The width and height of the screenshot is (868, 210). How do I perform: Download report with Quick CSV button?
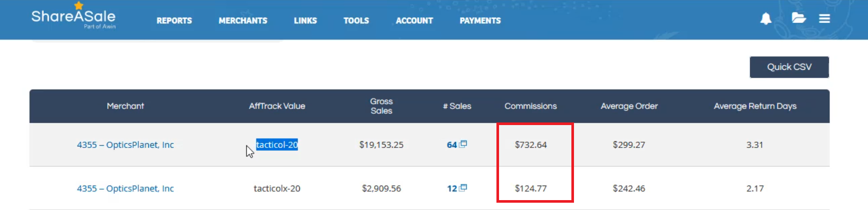tap(789, 67)
